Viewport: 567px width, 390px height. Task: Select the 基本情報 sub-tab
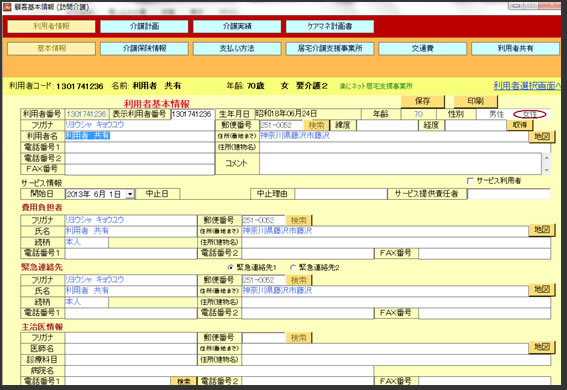pyautogui.click(x=51, y=48)
